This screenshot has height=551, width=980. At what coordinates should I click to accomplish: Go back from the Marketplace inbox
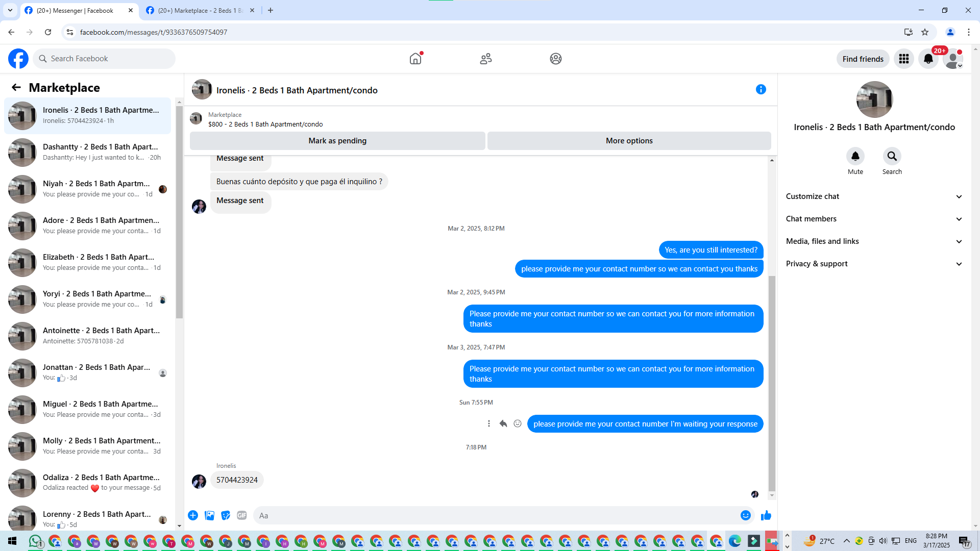[16, 87]
